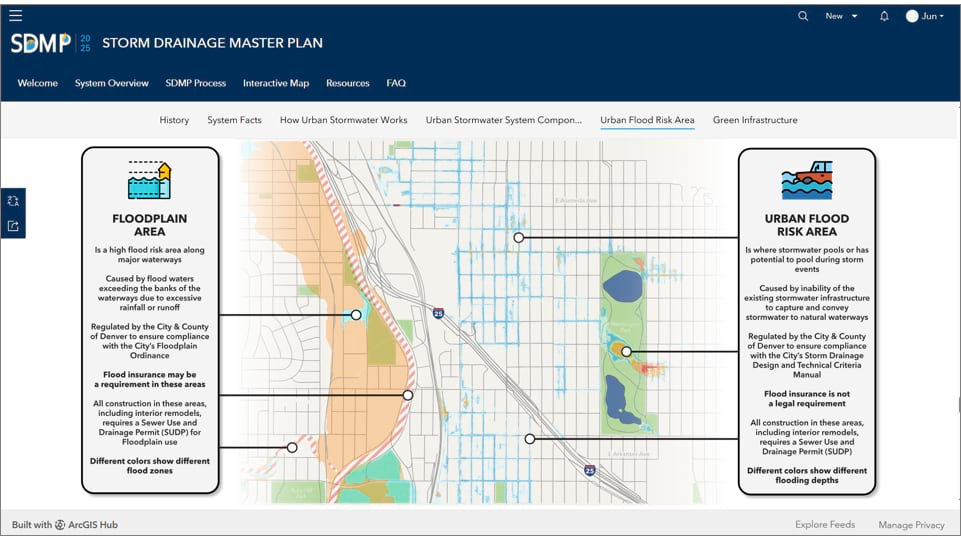Click the blue floodplain callout marker
Screen dimensions: 961x541
coord(356,315)
